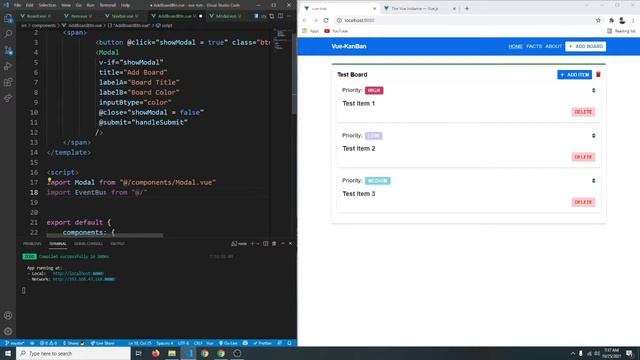Reload the localhost page in Chrome

326,20
